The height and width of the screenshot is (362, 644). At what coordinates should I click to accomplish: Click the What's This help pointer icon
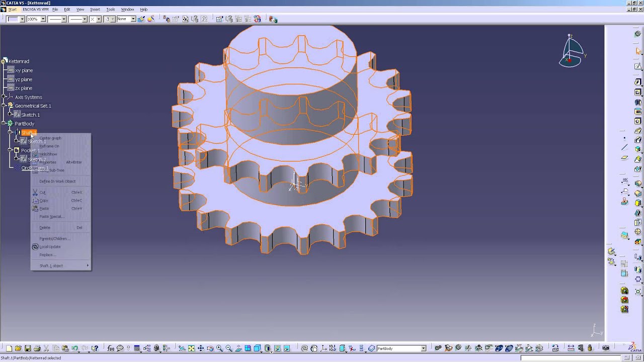(95, 348)
